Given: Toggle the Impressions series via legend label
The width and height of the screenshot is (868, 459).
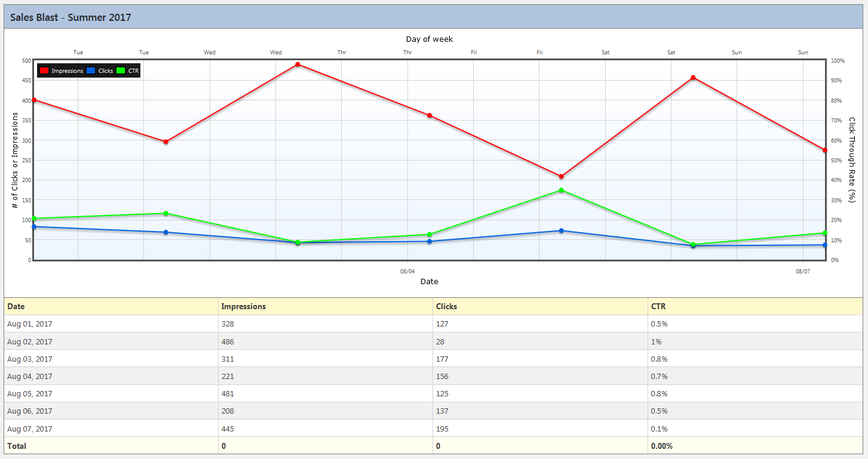Looking at the screenshot, I should (x=67, y=70).
